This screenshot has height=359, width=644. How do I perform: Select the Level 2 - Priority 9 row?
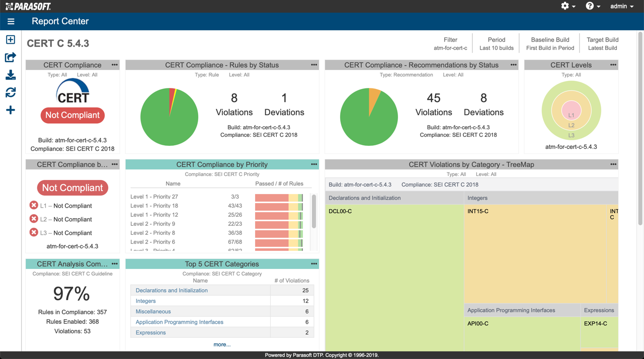(x=217, y=224)
